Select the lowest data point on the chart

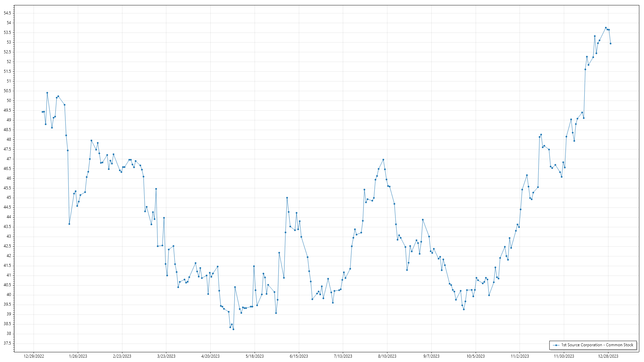[233, 329]
